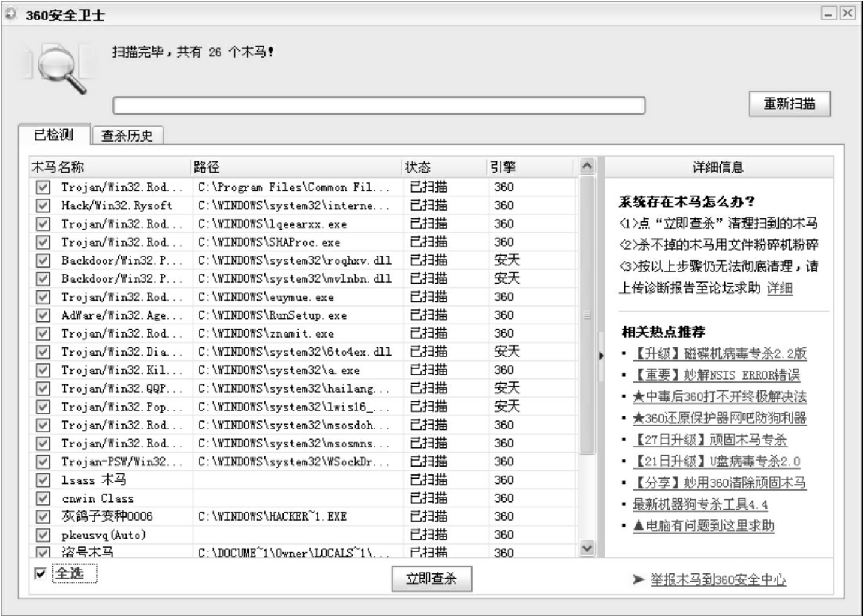Open the 顽固木马专杀 link
The image size is (863, 616).
tap(710, 440)
